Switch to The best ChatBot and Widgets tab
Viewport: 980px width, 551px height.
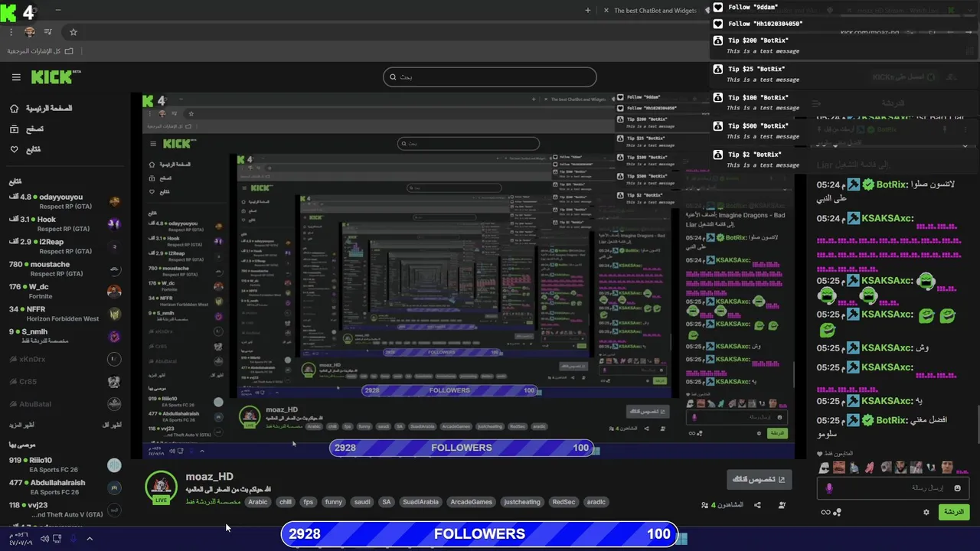(655, 11)
